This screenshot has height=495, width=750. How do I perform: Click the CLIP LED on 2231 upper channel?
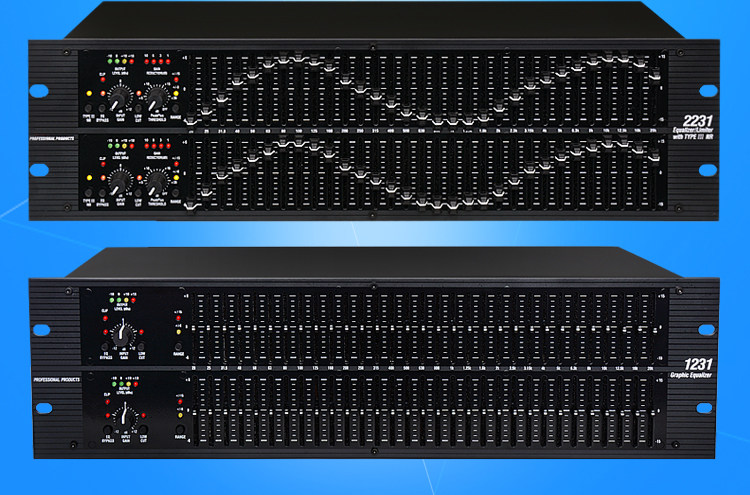point(103,79)
